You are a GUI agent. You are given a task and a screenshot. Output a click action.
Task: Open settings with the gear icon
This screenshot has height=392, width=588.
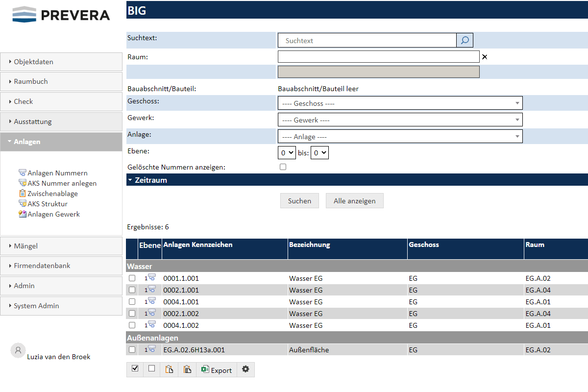[245, 369]
